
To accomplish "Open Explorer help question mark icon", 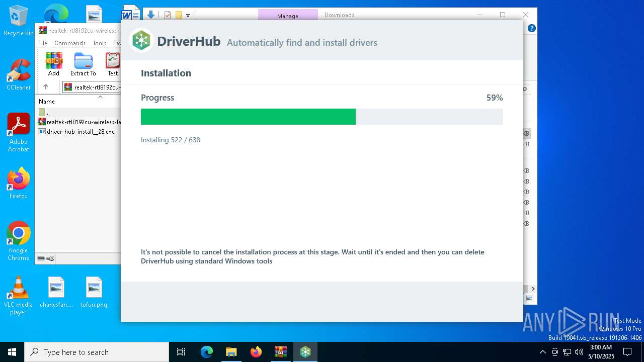I will coord(531,28).
